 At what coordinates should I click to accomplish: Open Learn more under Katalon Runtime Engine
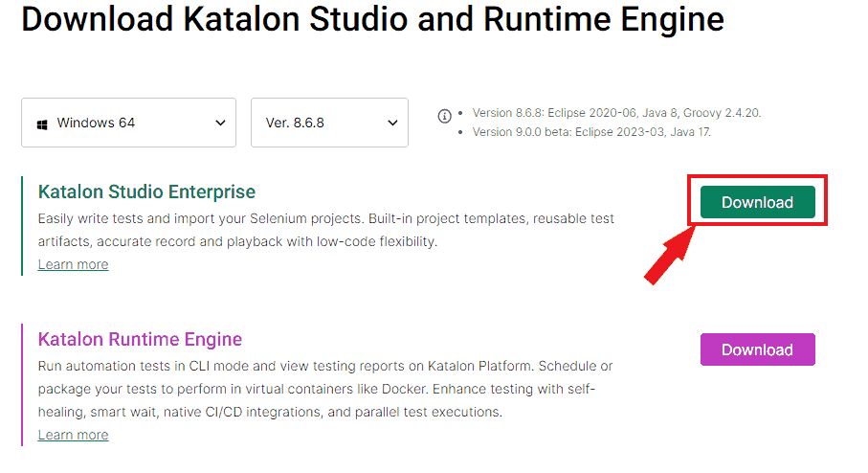point(73,435)
